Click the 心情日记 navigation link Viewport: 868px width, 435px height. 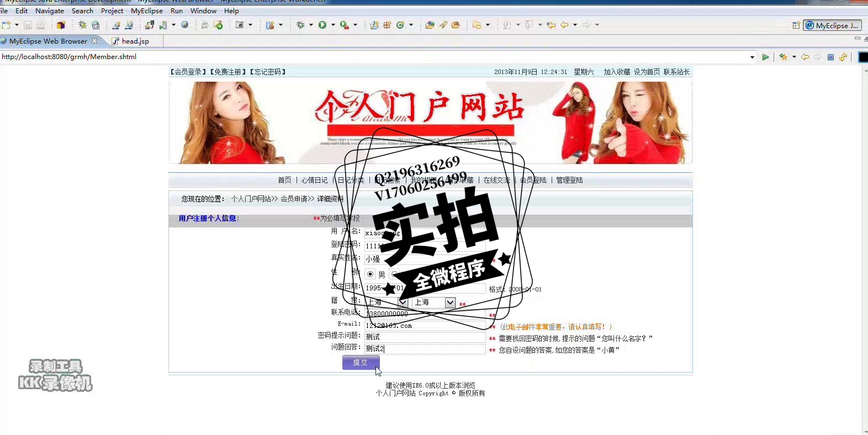(x=314, y=180)
